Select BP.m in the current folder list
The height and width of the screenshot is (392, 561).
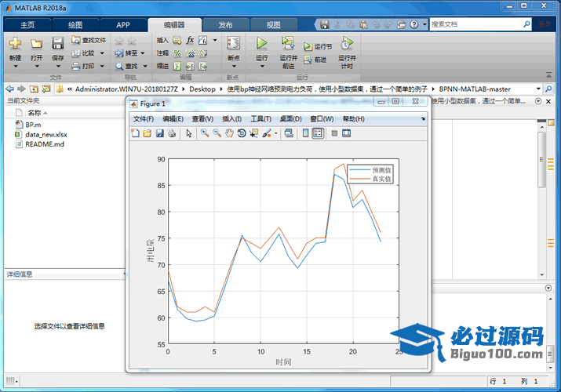coord(32,125)
